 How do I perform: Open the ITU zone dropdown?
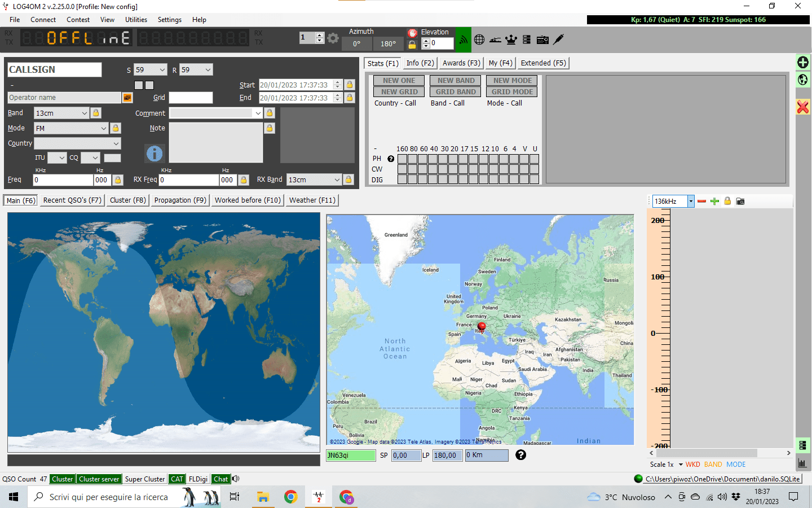(x=57, y=158)
